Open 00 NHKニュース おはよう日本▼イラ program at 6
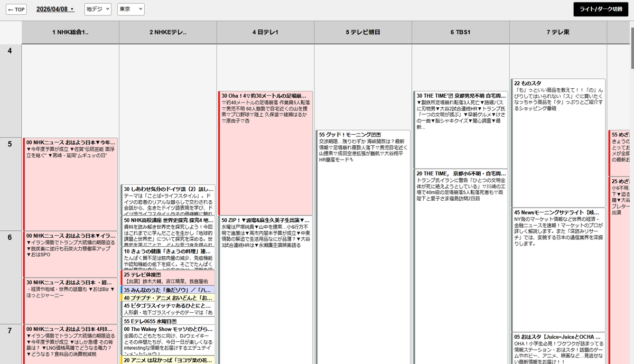Image resolution: width=634 pixels, height=364 pixels. (x=70, y=254)
